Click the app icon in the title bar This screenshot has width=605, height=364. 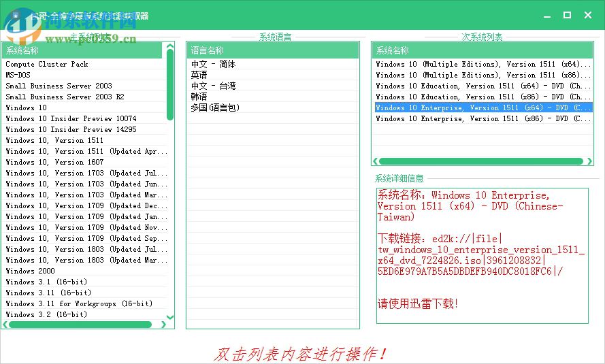(16, 16)
